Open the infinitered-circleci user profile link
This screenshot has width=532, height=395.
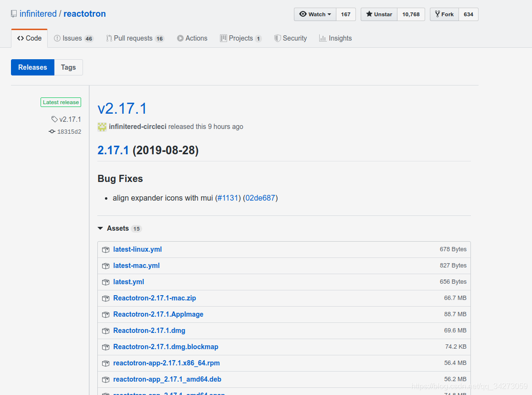pyautogui.click(x=137, y=127)
